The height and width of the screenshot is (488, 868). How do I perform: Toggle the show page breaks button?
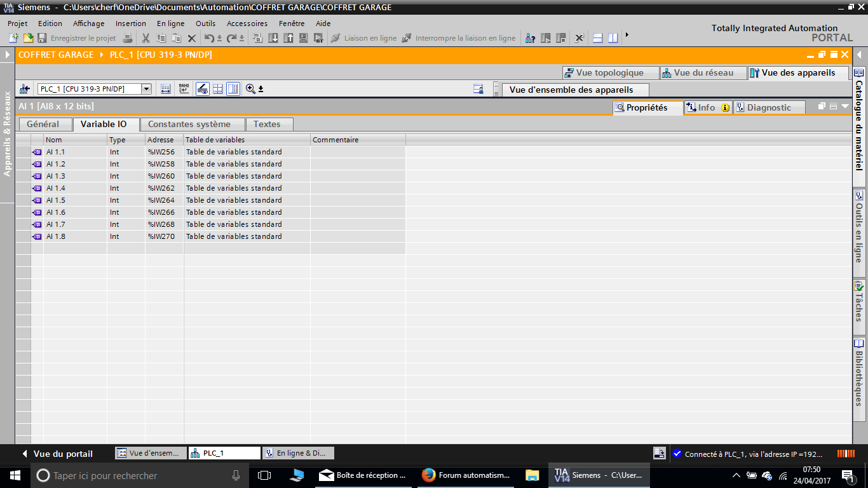pyautogui.click(x=217, y=89)
